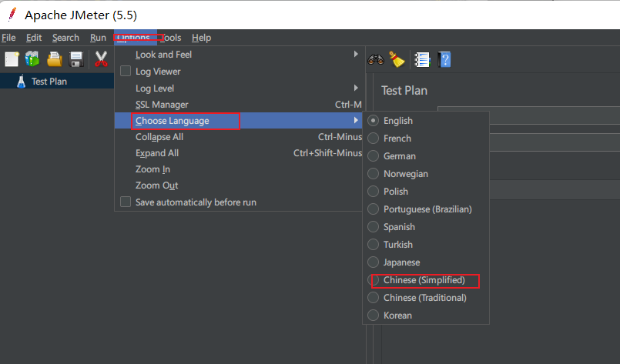Click the Open file folder icon

(54, 59)
